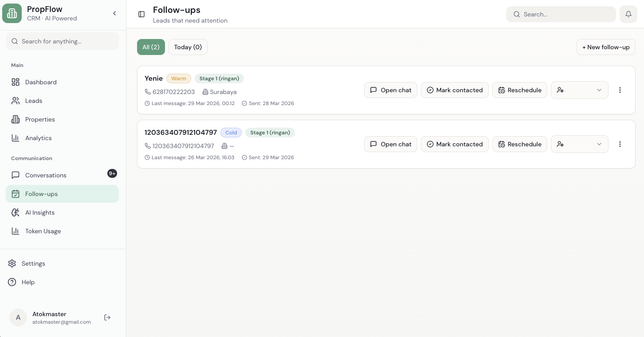Go to Dashboard in the sidebar
Screen dimensions: 644x337
(62, 82)
